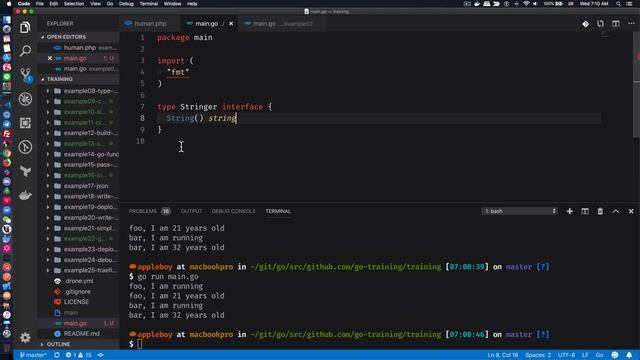Screen dimensions: 640x360
Task: Open the Debug view icon
Action: click(25, 99)
